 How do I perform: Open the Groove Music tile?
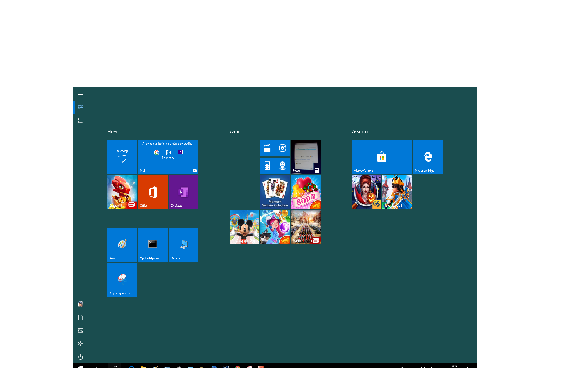pyautogui.click(x=282, y=148)
